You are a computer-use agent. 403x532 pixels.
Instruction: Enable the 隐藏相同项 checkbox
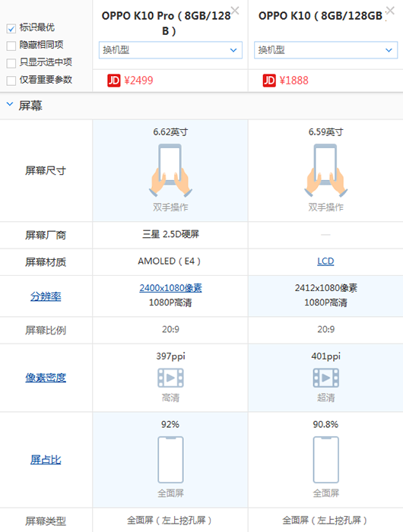[11, 46]
